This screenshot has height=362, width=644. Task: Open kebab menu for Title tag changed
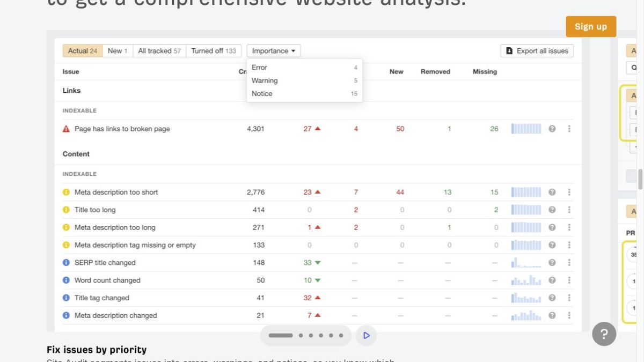click(569, 298)
